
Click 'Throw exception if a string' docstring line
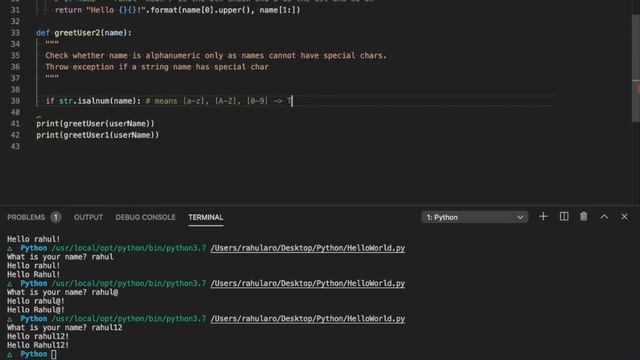pyautogui.click(x=157, y=67)
